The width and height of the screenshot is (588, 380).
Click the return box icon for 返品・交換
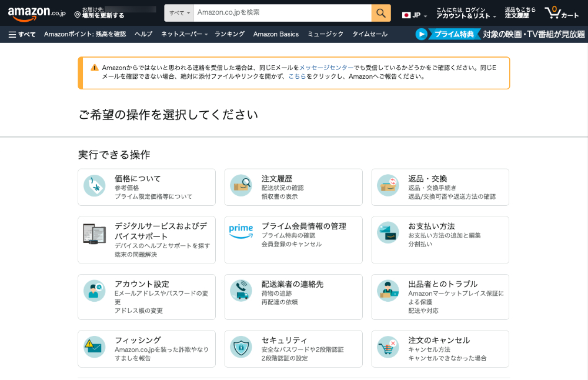click(388, 186)
